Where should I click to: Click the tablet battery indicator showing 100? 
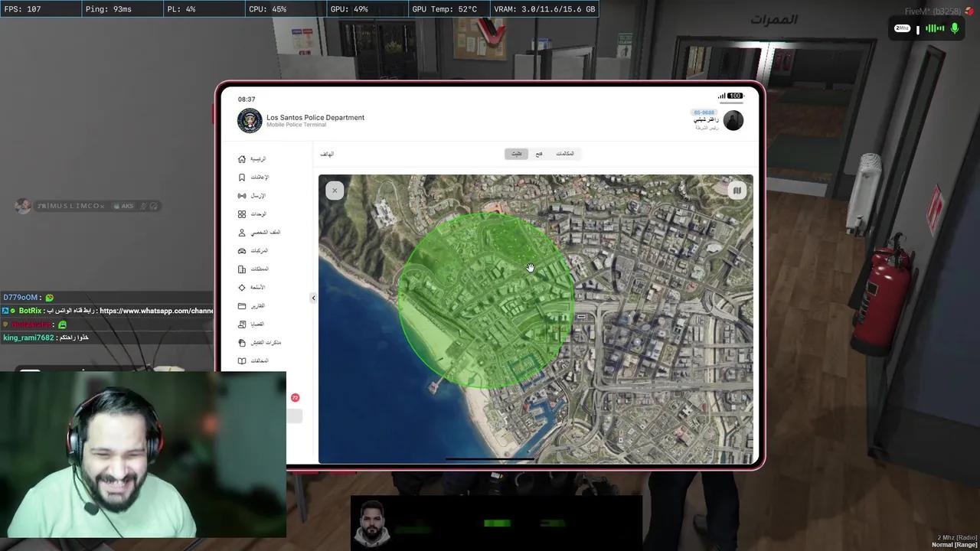coord(735,96)
